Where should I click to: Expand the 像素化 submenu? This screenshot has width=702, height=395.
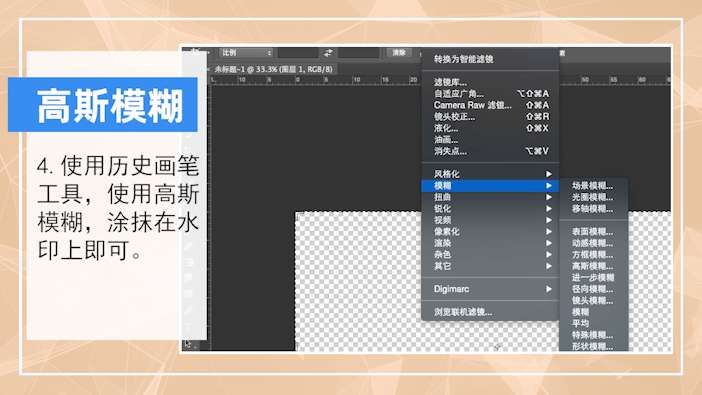(x=490, y=232)
